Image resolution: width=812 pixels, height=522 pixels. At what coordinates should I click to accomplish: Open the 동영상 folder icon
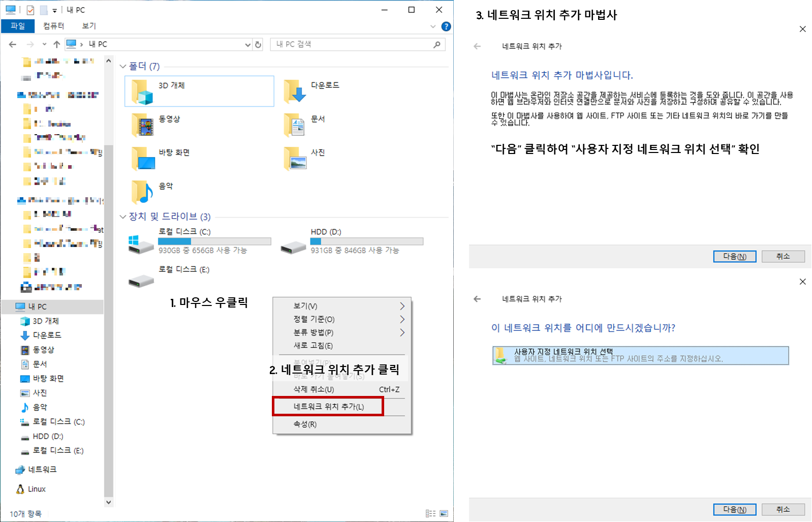142,125
